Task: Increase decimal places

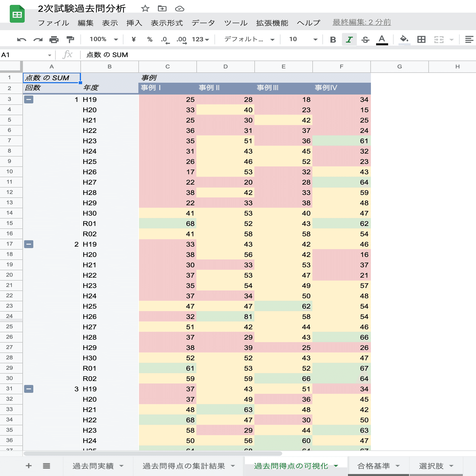Action: click(x=182, y=39)
